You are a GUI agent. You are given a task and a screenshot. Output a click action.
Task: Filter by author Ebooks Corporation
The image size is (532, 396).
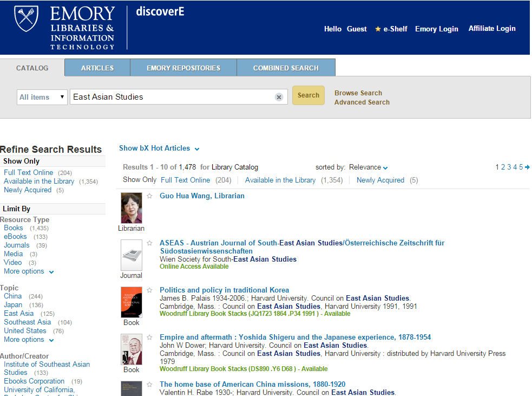pos(34,381)
